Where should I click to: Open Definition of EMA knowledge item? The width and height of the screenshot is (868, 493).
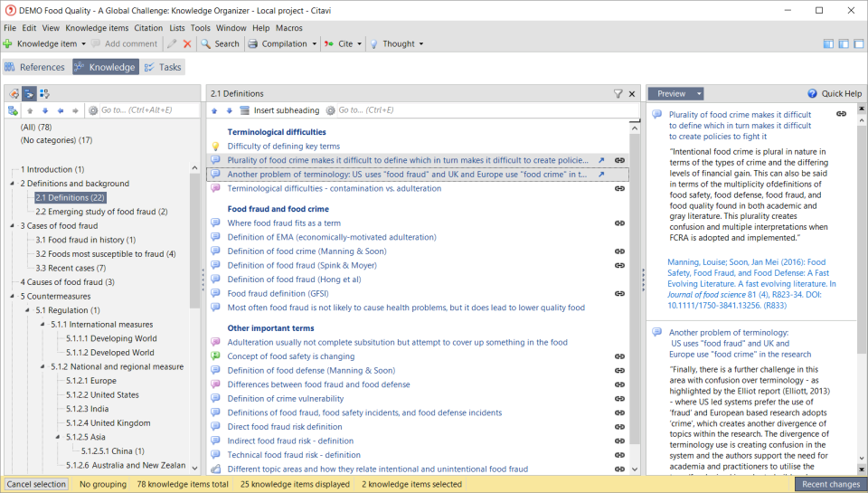[332, 237]
